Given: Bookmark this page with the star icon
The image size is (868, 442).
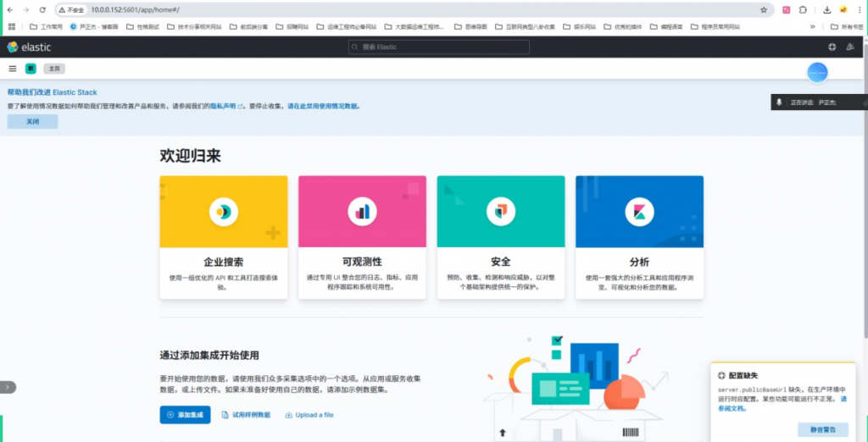Looking at the screenshot, I should pyautogui.click(x=764, y=10).
